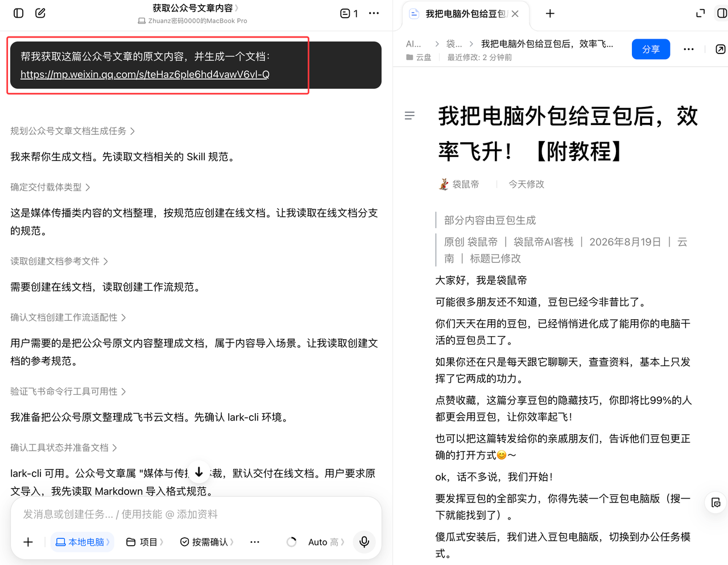
Task: Toggle the left sidebar panel icon
Action: point(19,13)
